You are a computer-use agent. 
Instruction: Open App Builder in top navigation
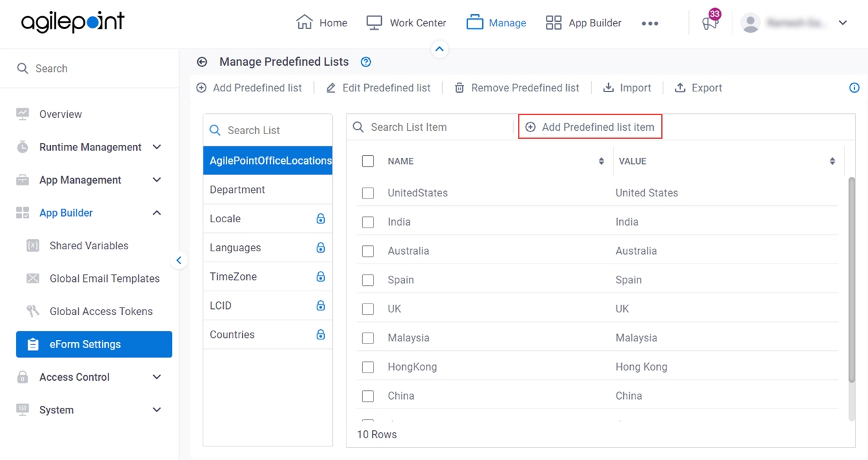coord(583,23)
